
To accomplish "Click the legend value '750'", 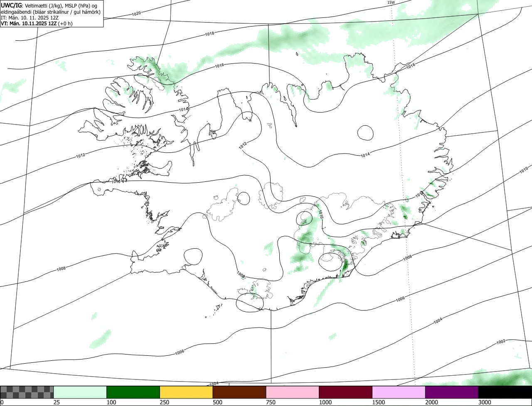I will [270, 402].
